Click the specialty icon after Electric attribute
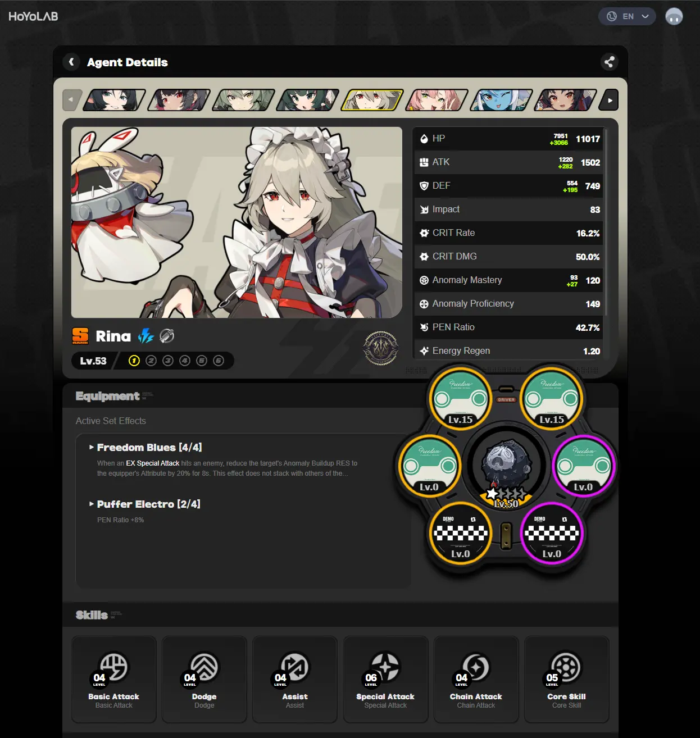Viewport: 700px width, 738px height. (x=167, y=336)
